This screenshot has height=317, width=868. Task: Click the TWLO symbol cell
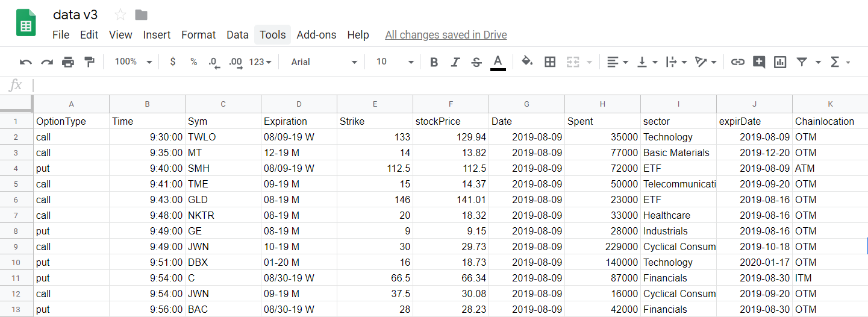(x=223, y=137)
